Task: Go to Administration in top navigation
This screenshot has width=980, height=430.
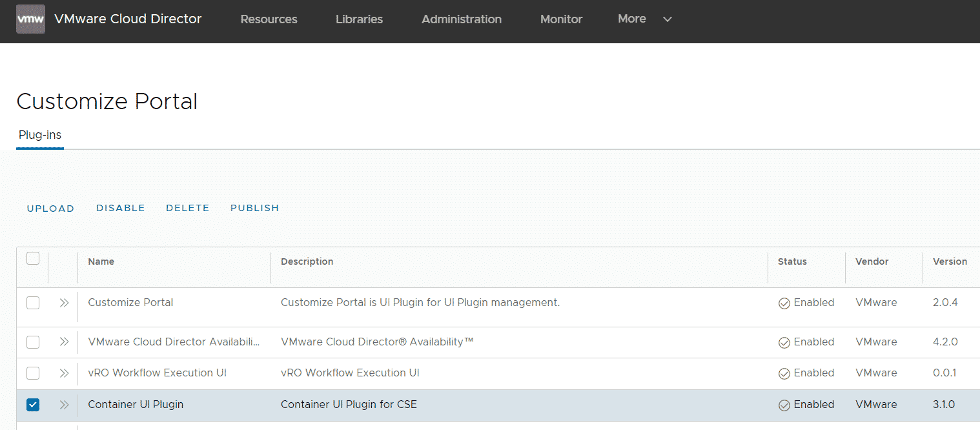Action: pos(462,19)
